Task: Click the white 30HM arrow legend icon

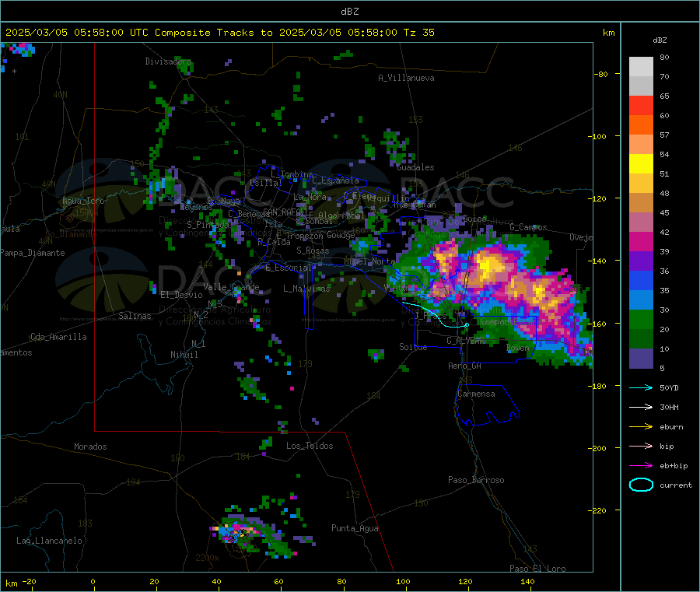Action: [x=641, y=407]
